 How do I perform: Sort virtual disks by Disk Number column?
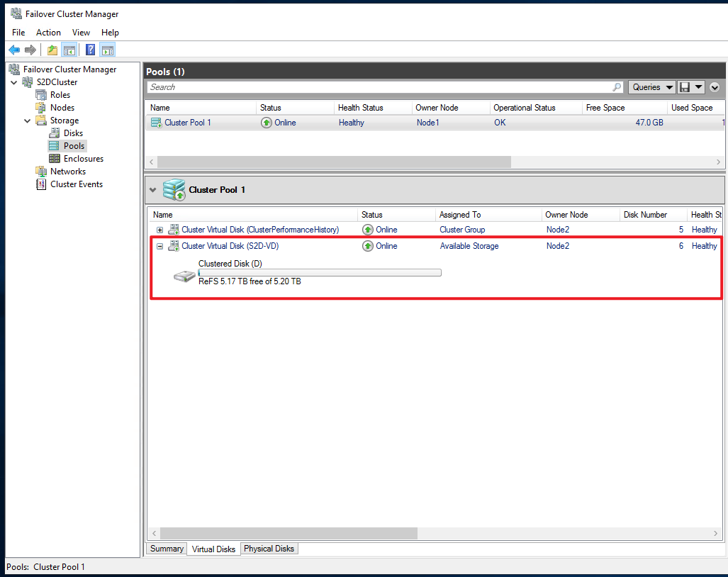[x=654, y=215]
